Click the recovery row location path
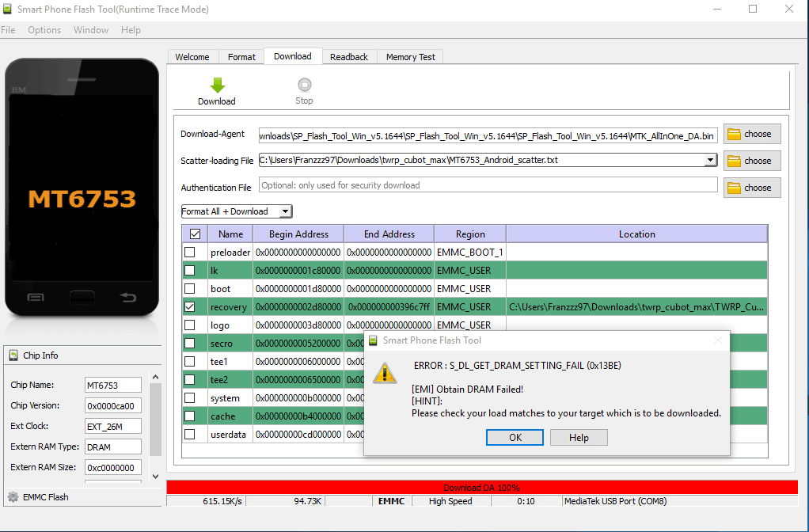Screen dimensions: 809x532 click(x=636, y=307)
